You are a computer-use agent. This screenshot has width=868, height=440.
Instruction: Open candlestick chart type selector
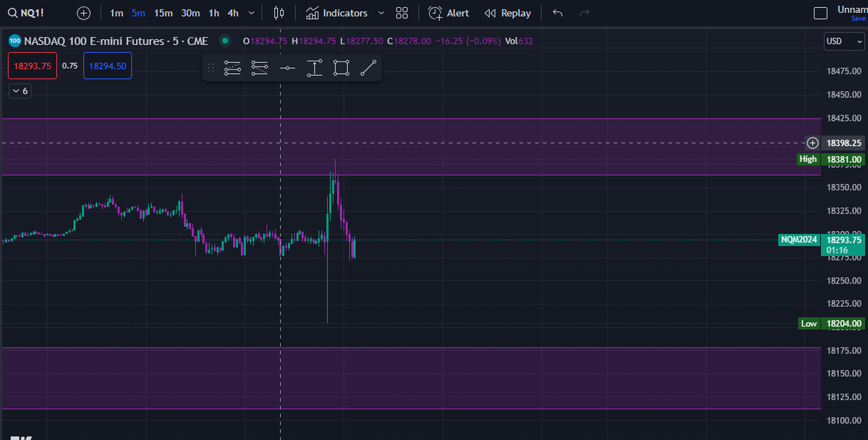pos(279,13)
